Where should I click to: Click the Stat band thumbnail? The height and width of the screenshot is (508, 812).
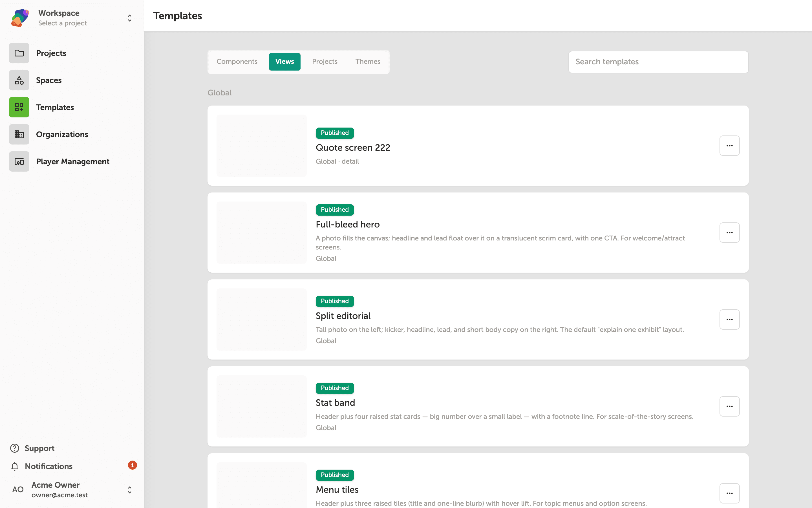(x=261, y=406)
